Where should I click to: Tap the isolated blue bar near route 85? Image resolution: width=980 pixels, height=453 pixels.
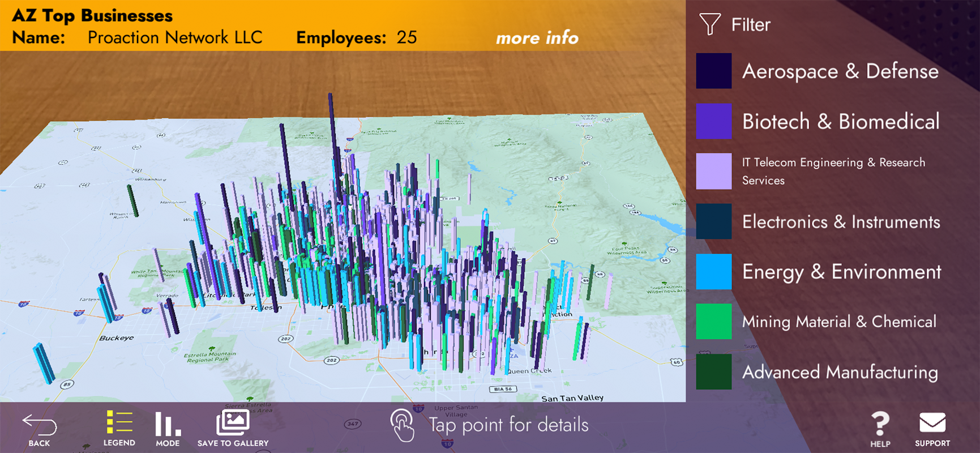(43, 362)
